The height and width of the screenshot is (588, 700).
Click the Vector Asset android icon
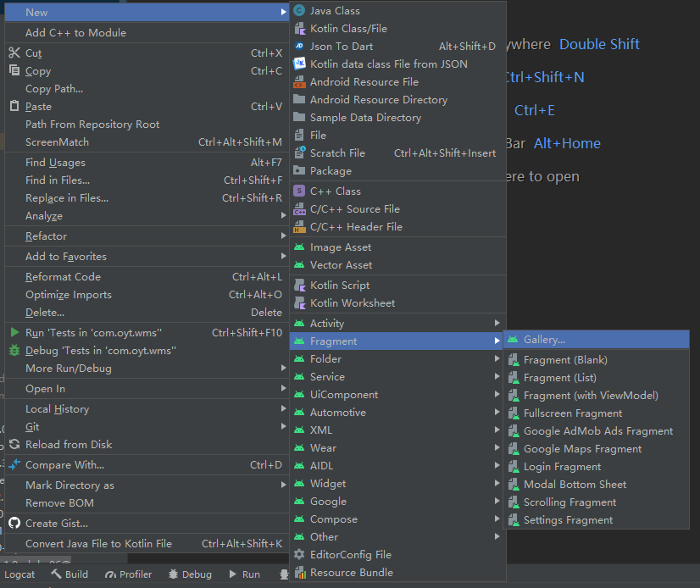click(299, 264)
